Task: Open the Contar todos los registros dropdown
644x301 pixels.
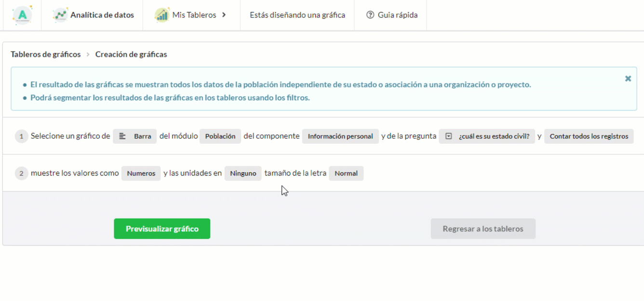Action: point(589,137)
